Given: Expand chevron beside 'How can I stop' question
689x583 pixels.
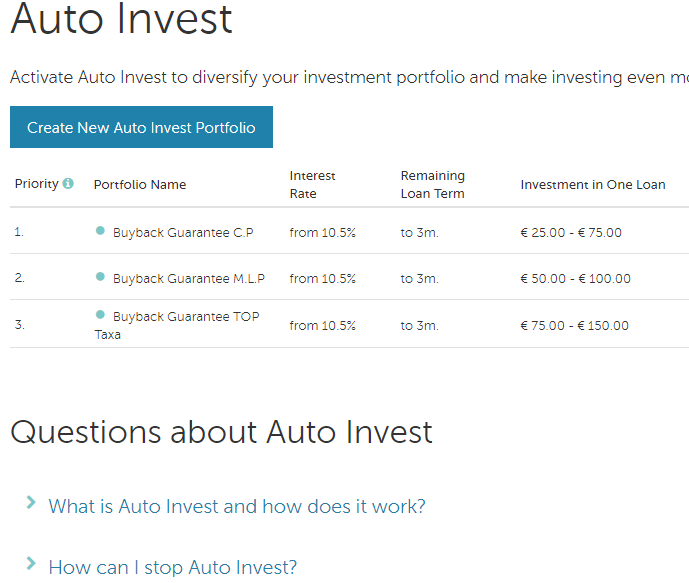Looking at the screenshot, I should 31,565.
